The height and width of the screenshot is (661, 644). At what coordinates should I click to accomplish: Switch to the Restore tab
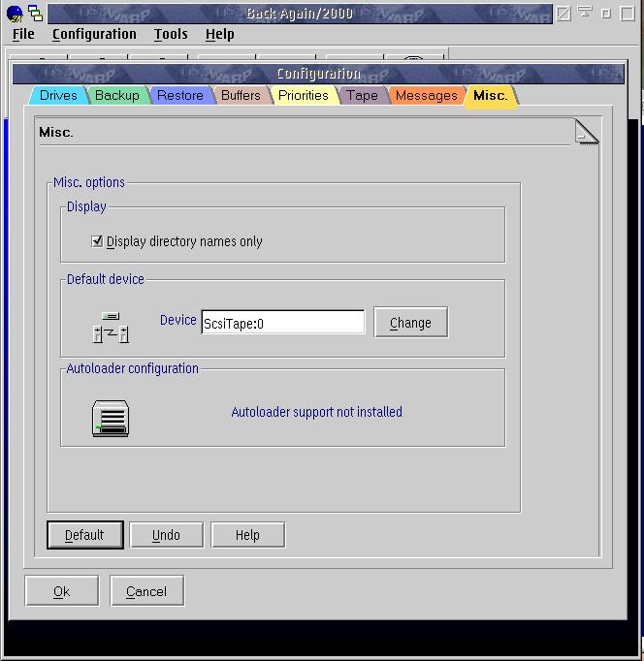coord(180,95)
